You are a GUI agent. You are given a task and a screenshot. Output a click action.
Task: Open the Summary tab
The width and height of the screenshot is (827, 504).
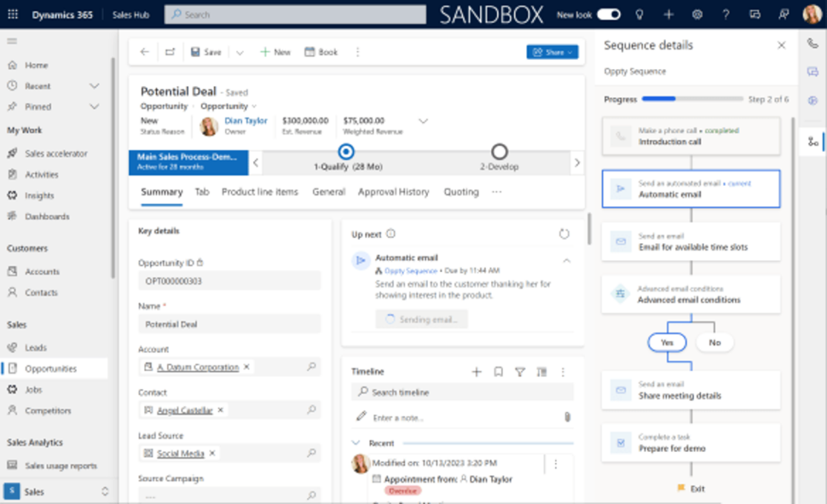tap(162, 192)
